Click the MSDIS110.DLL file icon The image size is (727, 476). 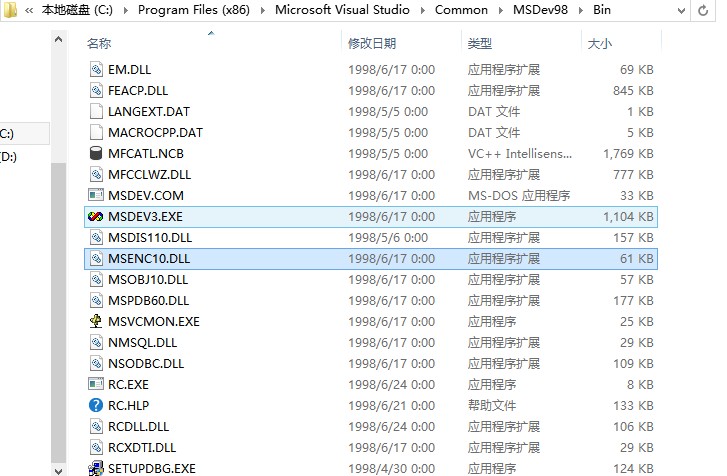point(96,238)
